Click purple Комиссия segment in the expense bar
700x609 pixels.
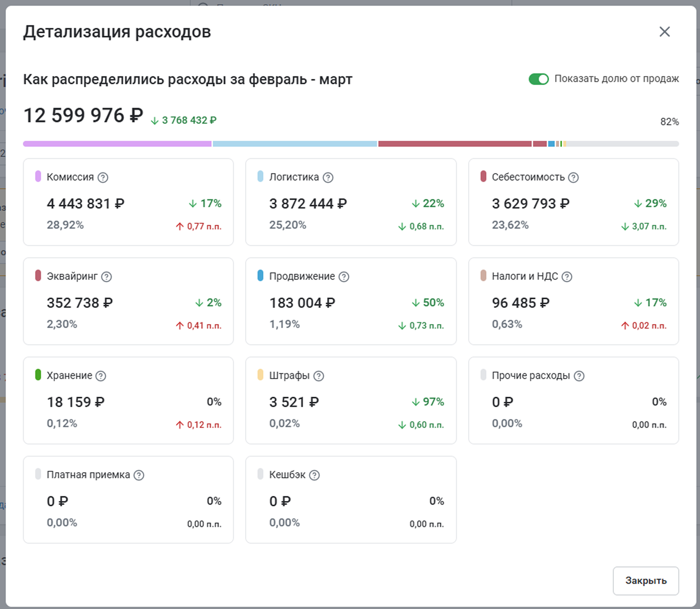(117, 144)
